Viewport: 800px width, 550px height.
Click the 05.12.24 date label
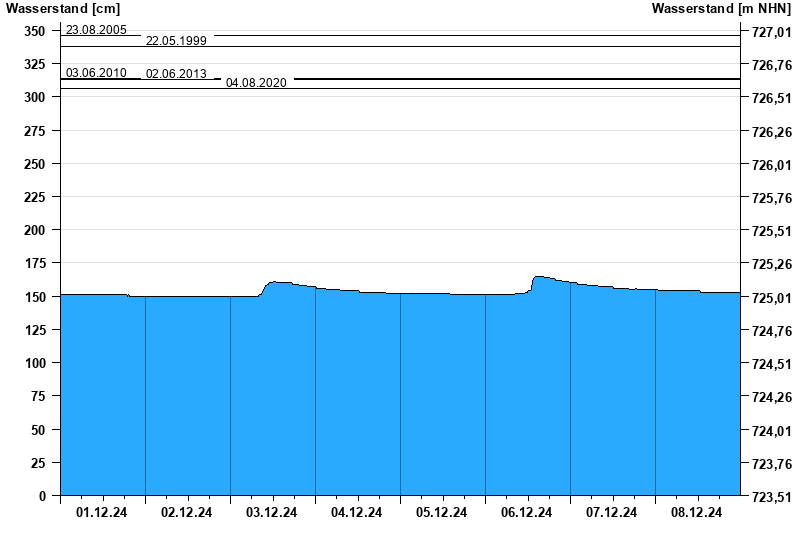point(442,513)
